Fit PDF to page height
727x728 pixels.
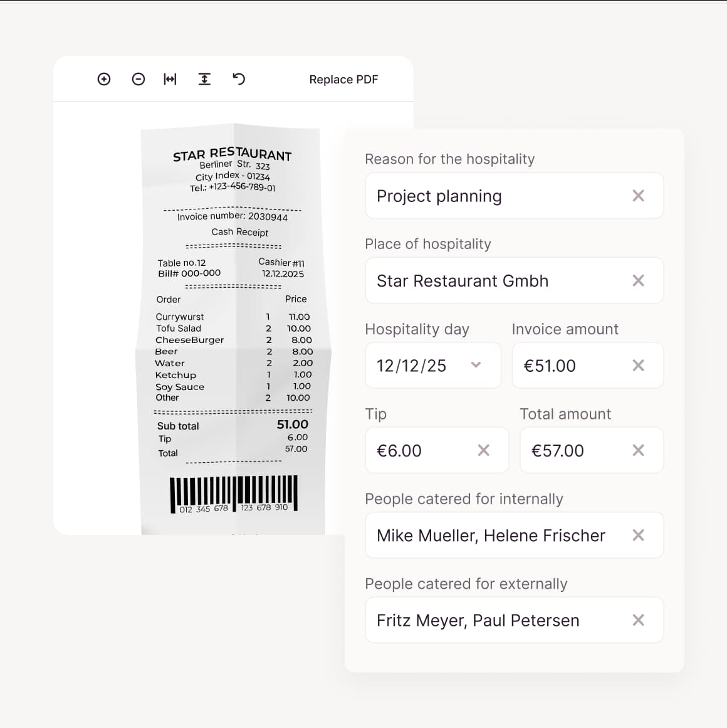click(x=204, y=79)
